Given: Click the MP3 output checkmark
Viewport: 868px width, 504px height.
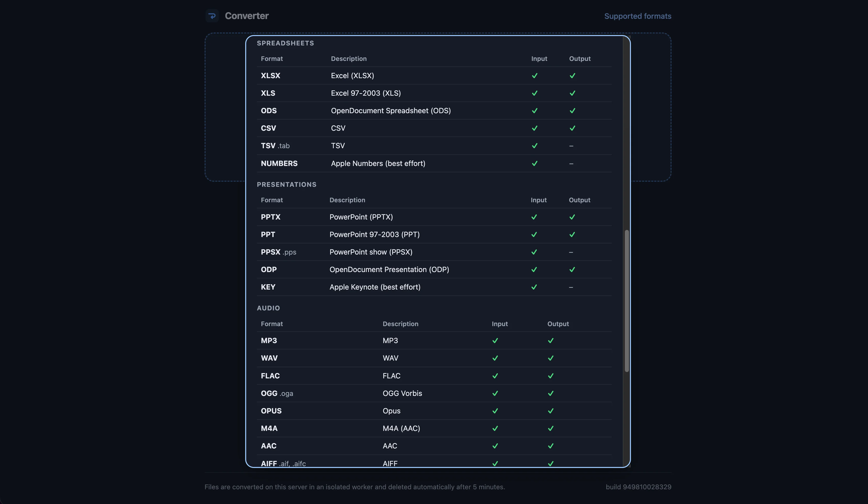Looking at the screenshot, I should [x=551, y=340].
